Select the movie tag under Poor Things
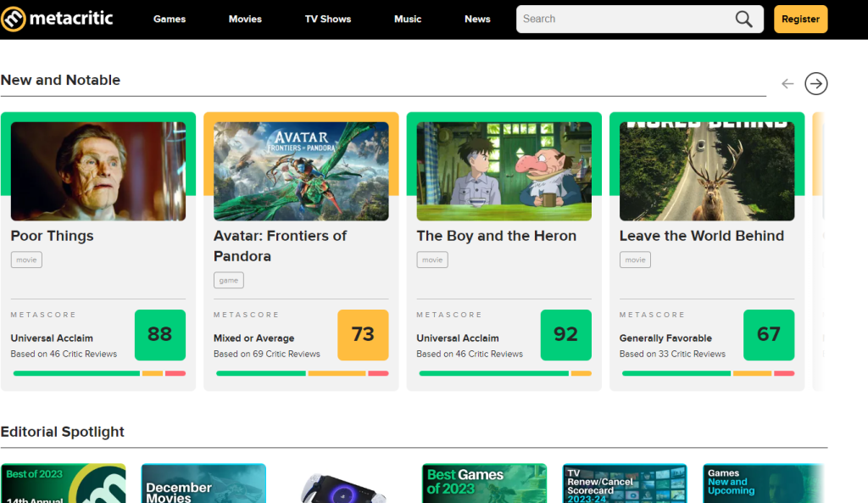 25,260
